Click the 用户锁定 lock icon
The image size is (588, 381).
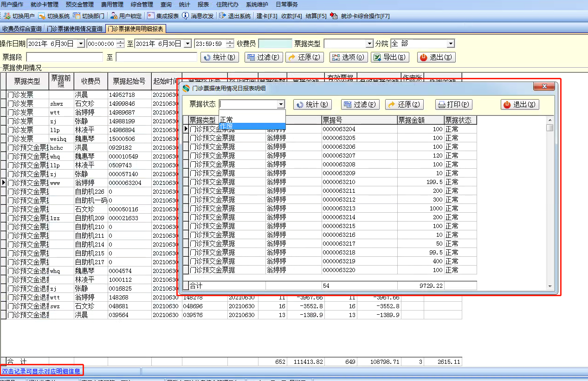[114, 16]
